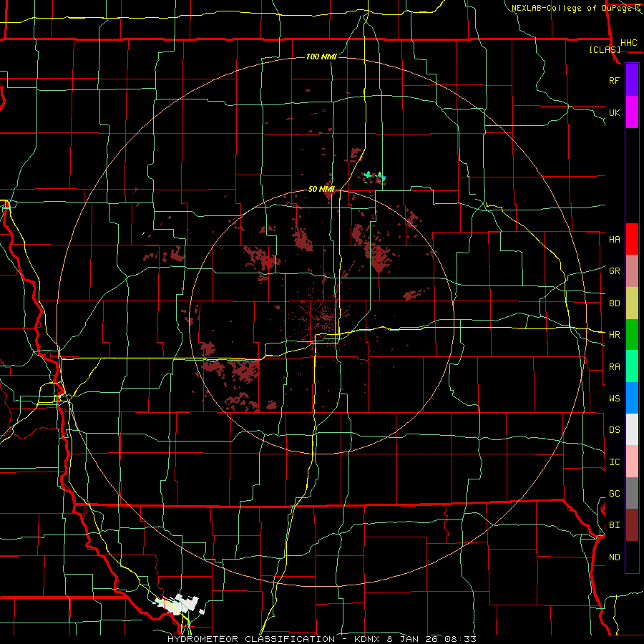The height and width of the screenshot is (644, 644).
Task: Click the 'IC' legend label
Action: (614, 462)
